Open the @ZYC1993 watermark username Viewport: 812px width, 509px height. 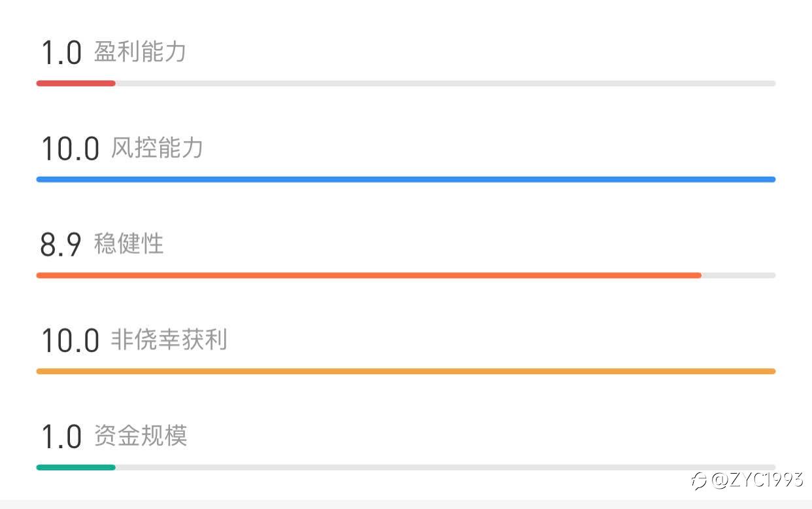click(757, 480)
